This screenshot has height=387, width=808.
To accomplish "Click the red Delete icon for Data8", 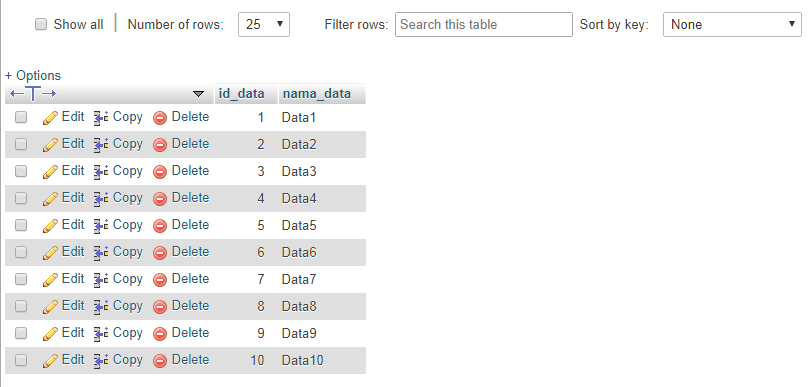I will pos(160,307).
